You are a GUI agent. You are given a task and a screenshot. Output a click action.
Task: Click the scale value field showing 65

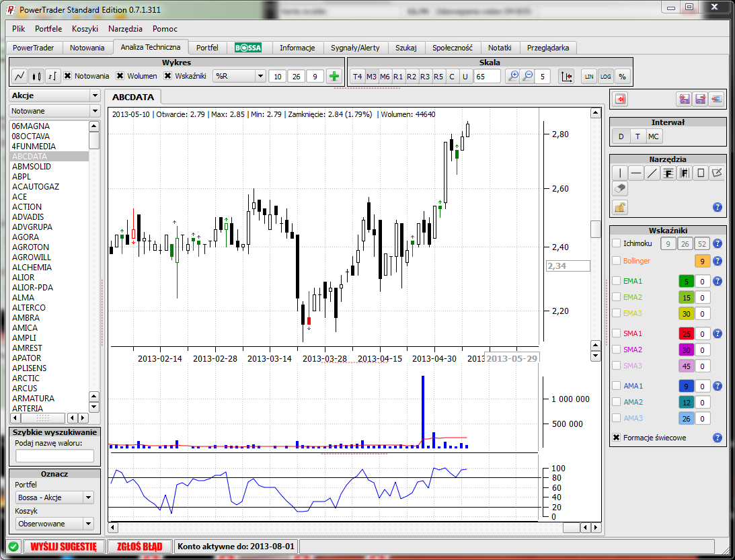pyautogui.click(x=488, y=77)
